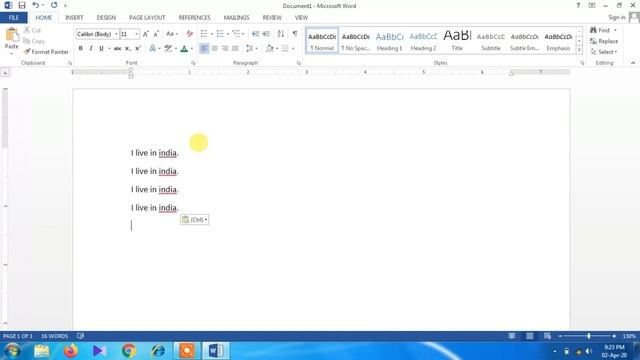Screen dimensions: 640x360
Task: Open Microsoft Word Help
Action: pyautogui.click(x=578, y=5)
